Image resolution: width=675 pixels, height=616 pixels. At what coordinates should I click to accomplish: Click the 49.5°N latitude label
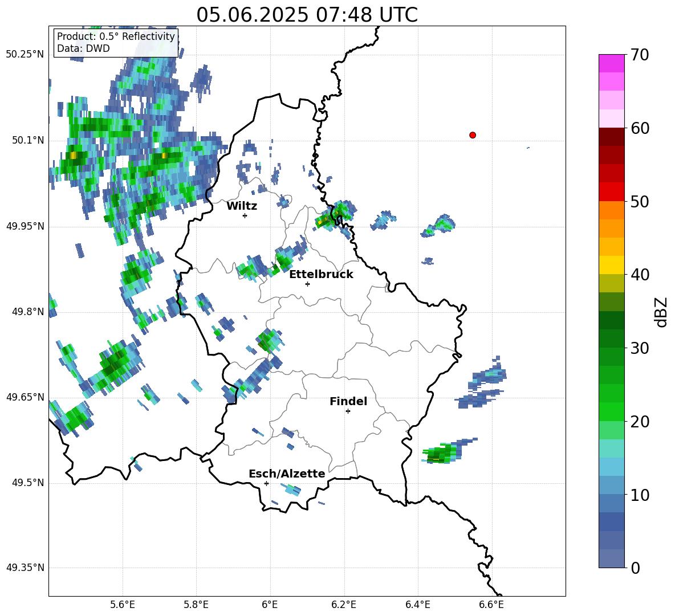(x=27, y=483)
